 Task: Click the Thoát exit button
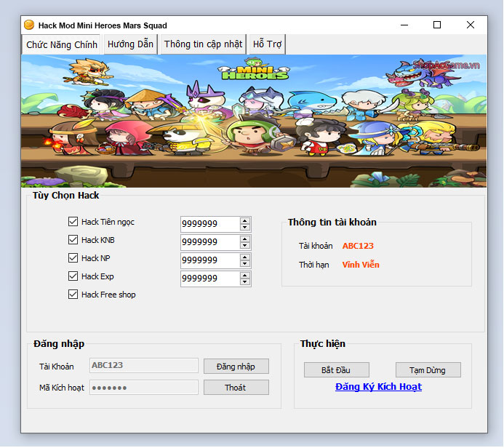236,387
